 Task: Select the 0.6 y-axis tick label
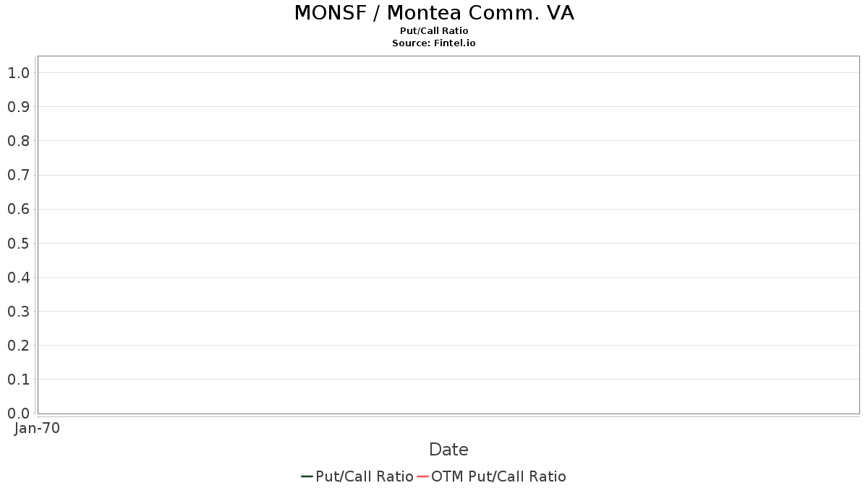[x=18, y=209]
